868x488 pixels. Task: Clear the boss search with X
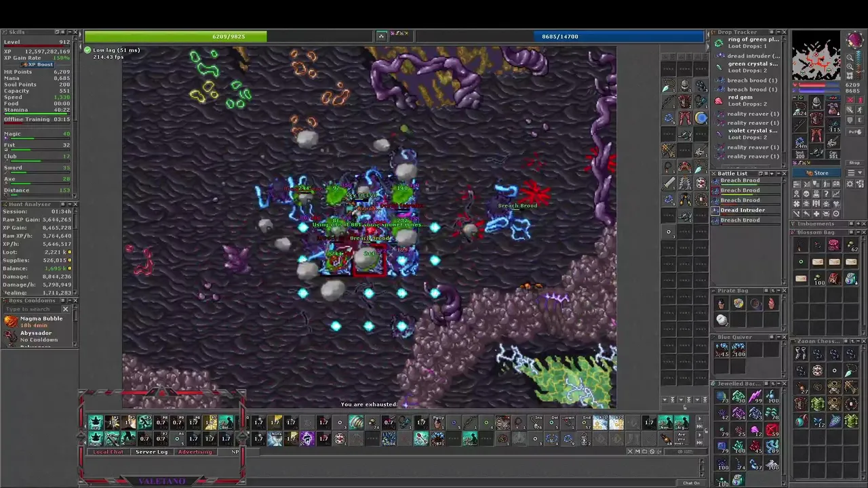click(x=66, y=309)
